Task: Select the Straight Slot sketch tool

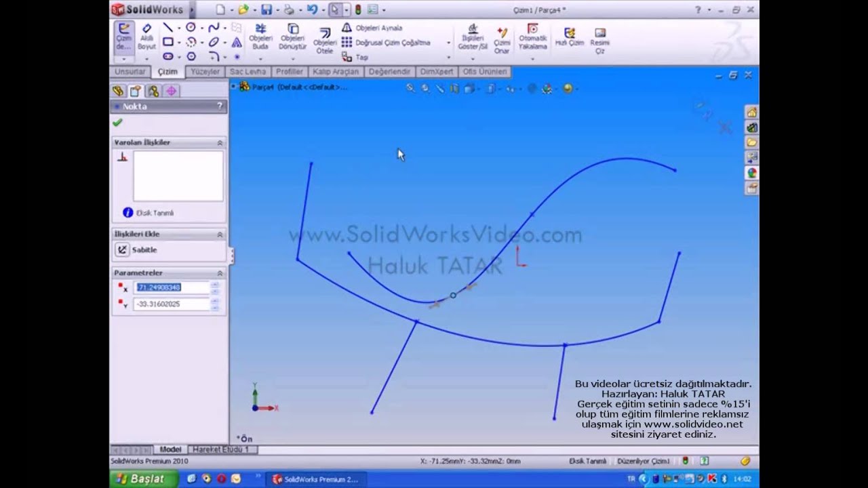Action: coord(167,56)
